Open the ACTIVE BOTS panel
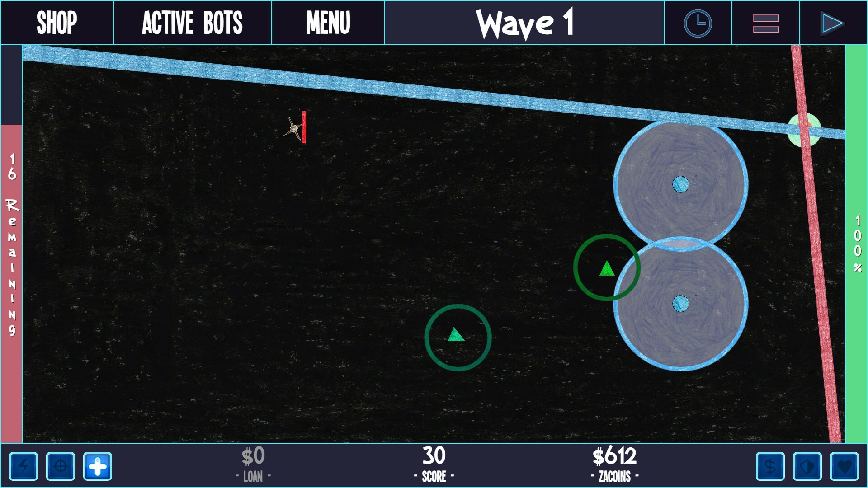 (x=192, y=23)
